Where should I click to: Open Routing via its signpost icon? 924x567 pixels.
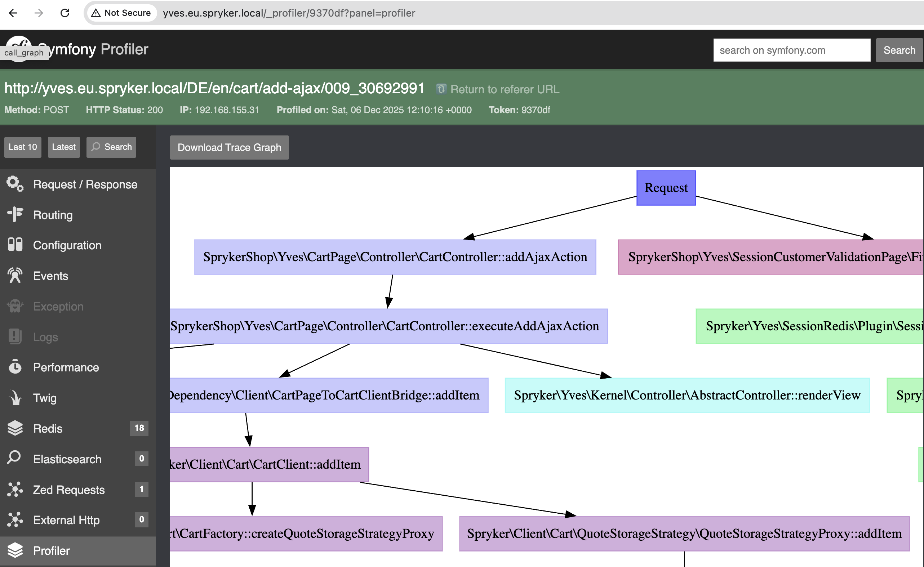point(15,214)
